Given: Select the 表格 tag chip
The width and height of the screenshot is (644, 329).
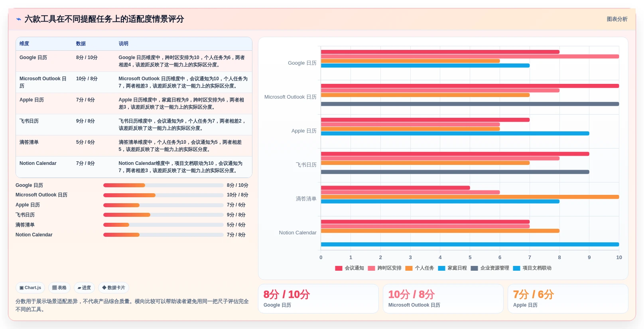Looking at the screenshot, I should click(x=59, y=287).
